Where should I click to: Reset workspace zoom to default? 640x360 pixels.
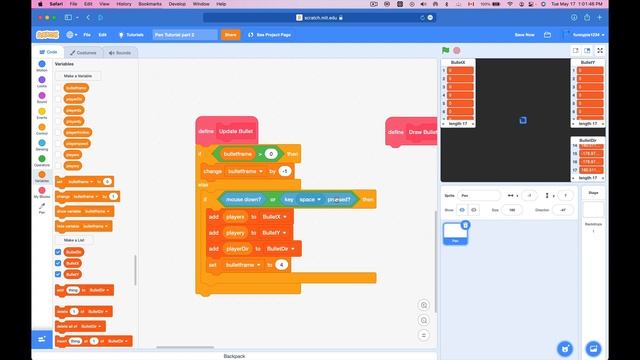pyautogui.click(x=424, y=335)
